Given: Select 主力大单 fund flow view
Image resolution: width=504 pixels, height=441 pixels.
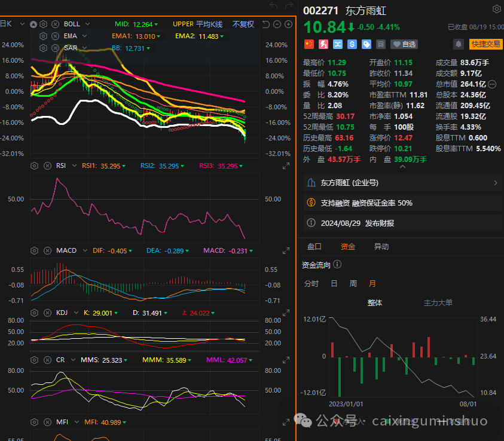Looking at the screenshot, I should coord(438,303).
